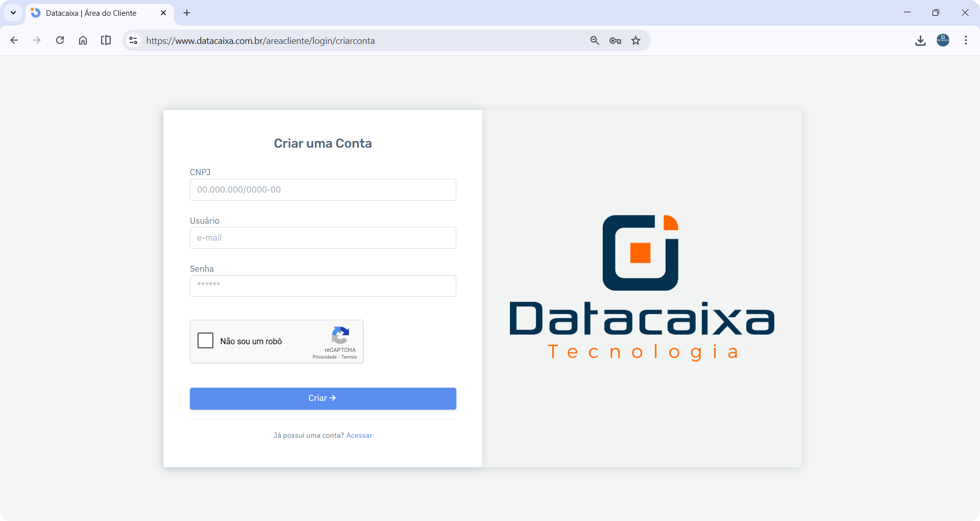
Task: Reload the current page
Action: [x=60, y=40]
